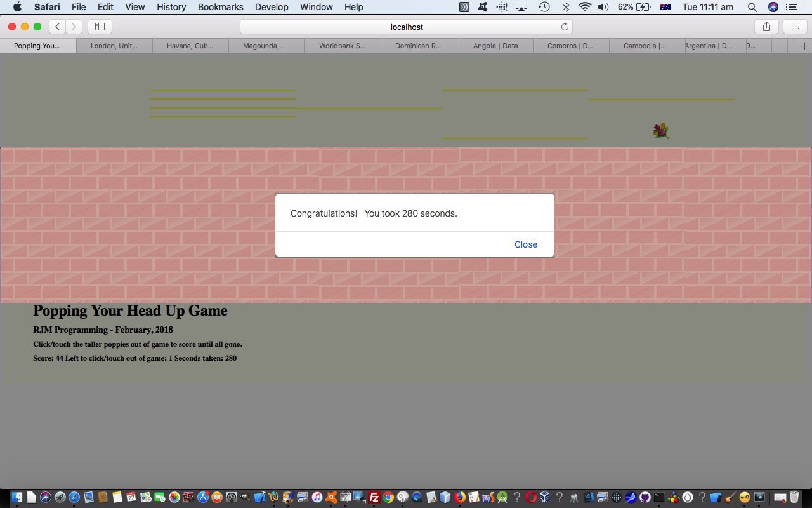Add a new tab with plus button
The height and width of the screenshot is (508, 812).
pos(804,46)
